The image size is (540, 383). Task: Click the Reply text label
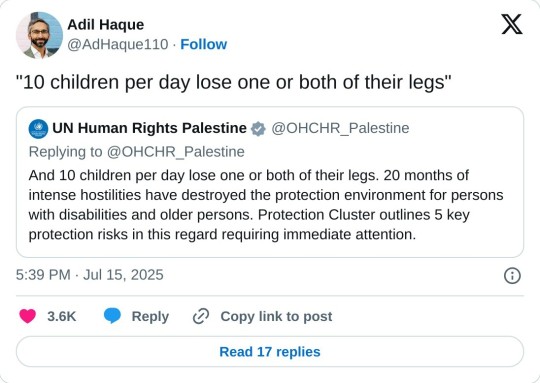tap(150, 317)
